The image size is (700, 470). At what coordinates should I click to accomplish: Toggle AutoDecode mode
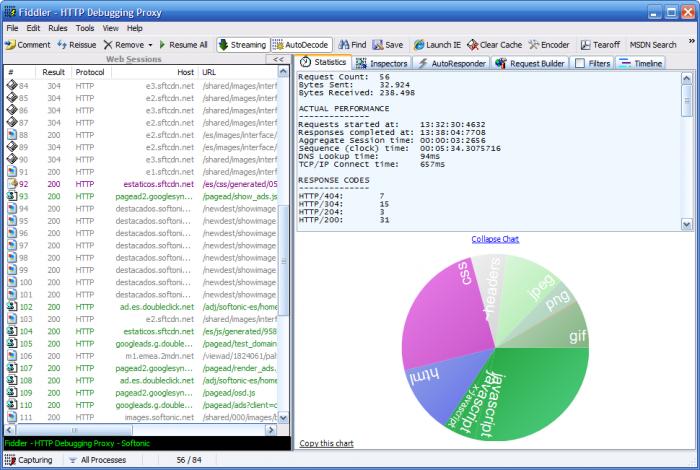(301, 45)
